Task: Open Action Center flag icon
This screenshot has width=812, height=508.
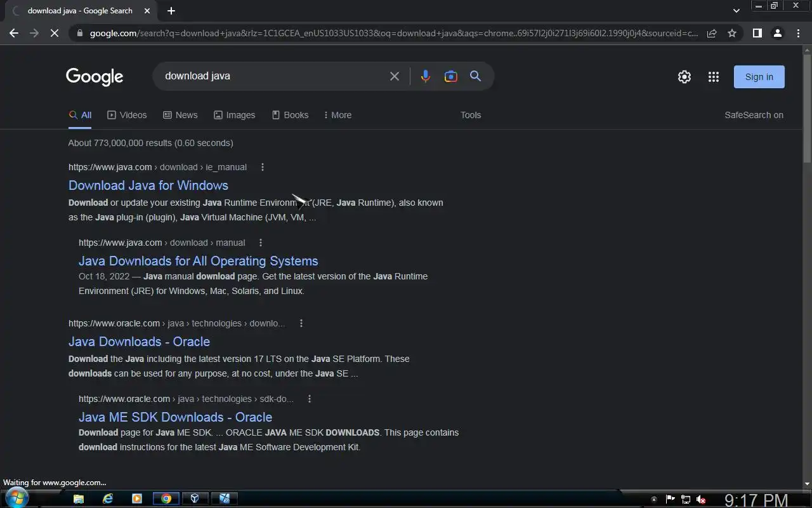Action: (x=671, y=499)
